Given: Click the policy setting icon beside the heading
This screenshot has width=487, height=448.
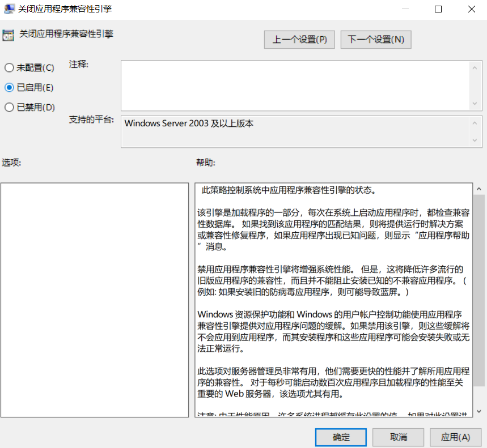Looking at the screenshot, I should [8, 35].
